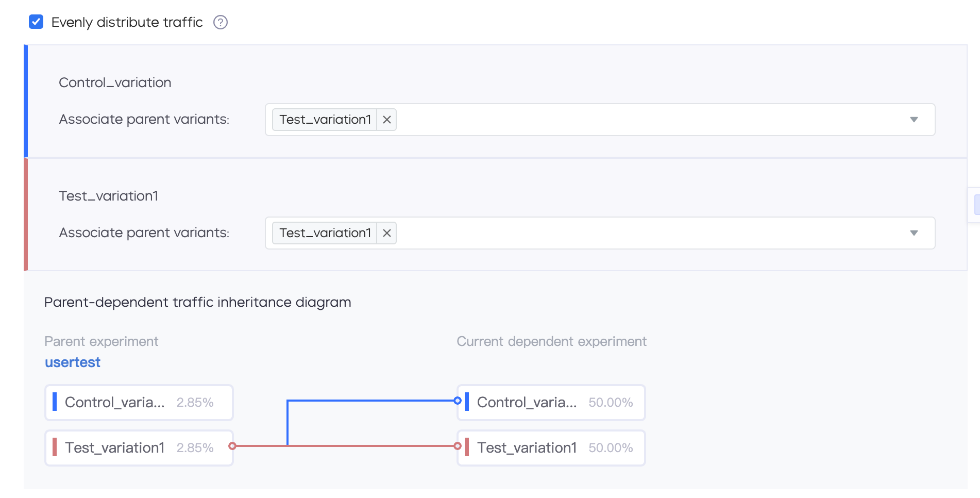Select dependent Test_variation1 50.00% node
The image size is (980, 498).
click(x=551, y=448)
